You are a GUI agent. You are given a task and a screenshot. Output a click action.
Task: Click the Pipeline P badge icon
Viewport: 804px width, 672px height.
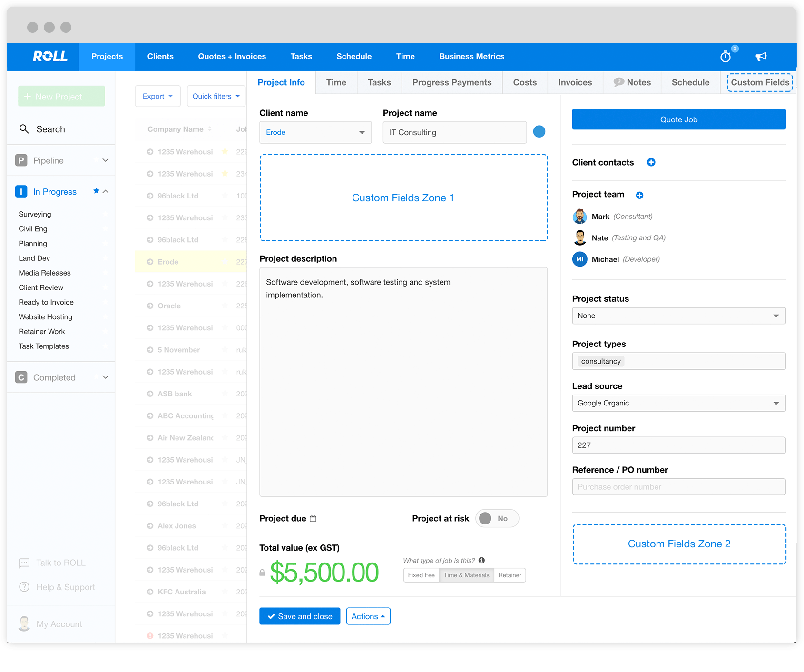(21, 160)
